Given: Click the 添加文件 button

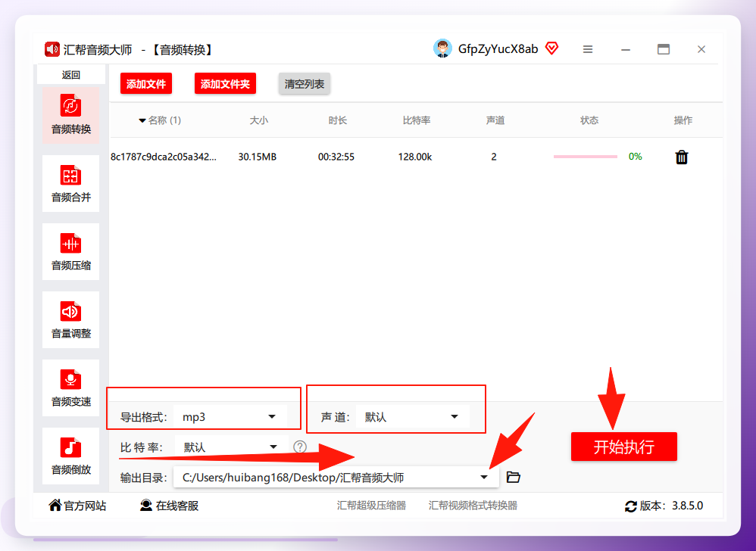Looking at the screenshot, I should click(146, 84).
